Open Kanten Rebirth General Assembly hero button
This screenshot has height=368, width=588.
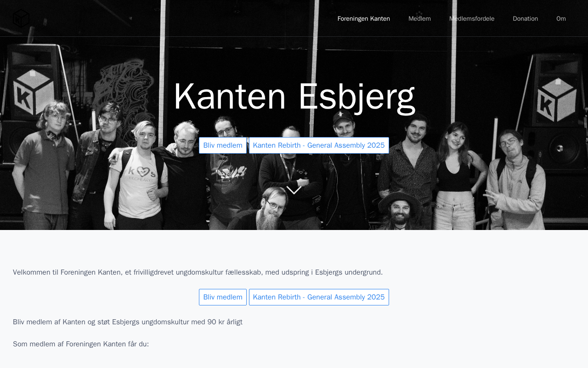(x=319, y=145)
